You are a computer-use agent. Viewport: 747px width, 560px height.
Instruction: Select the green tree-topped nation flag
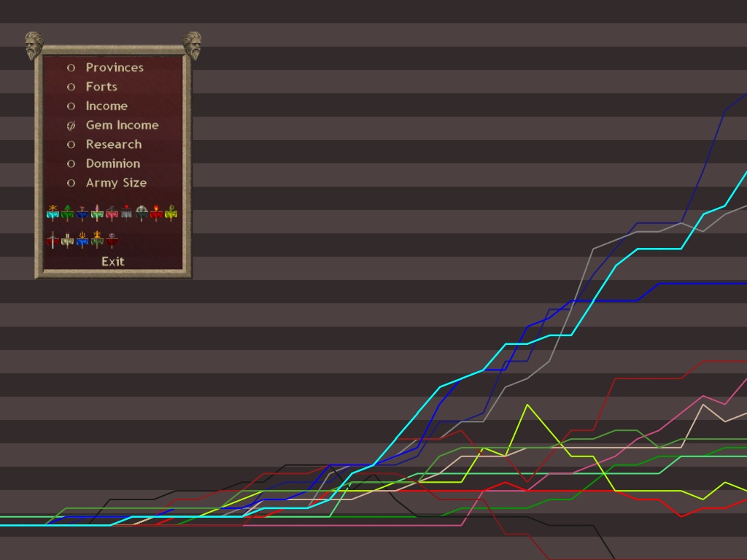click(x=68, y=213)
